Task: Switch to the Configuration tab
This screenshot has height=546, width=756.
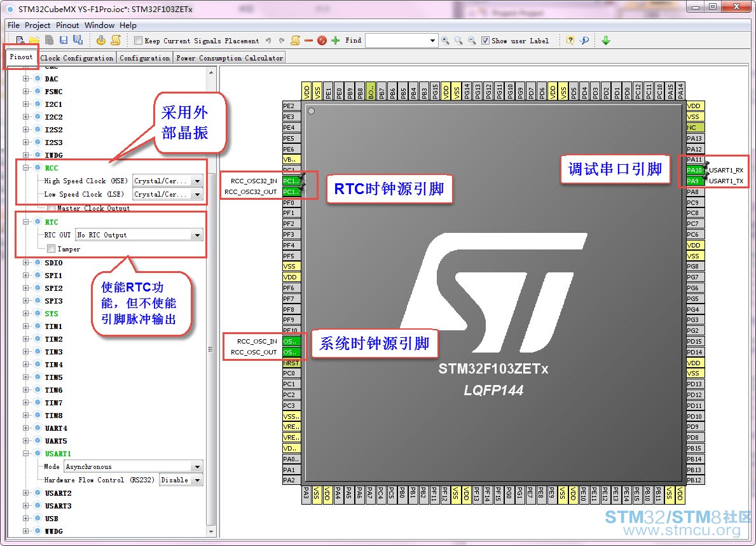Action: click(144, 58)
